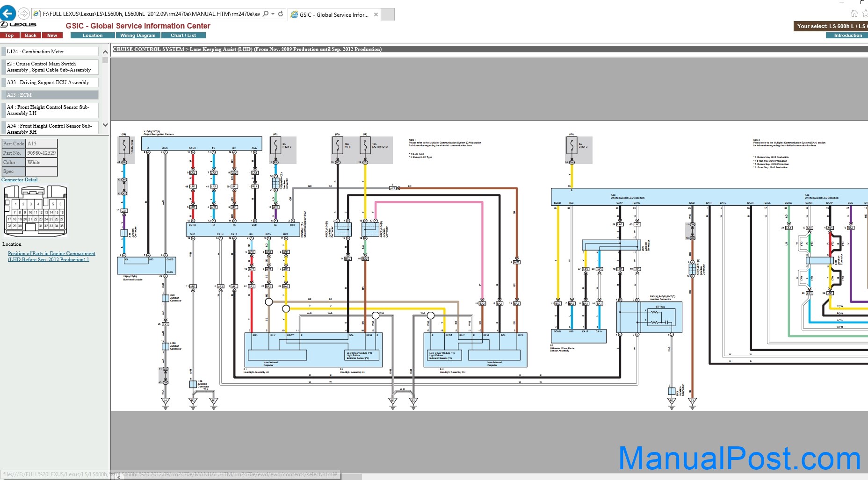Click the Overhead Module component block

[146, 265]
